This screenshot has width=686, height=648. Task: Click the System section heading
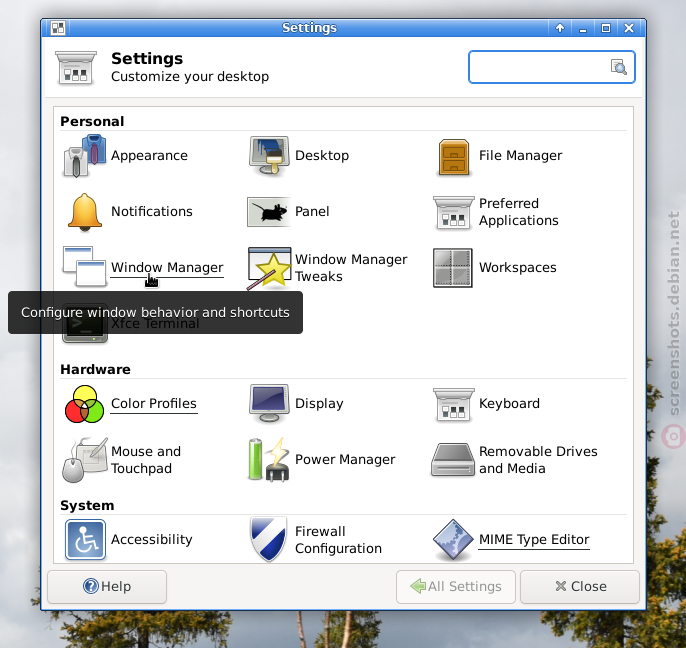click(x=87, y=505)
